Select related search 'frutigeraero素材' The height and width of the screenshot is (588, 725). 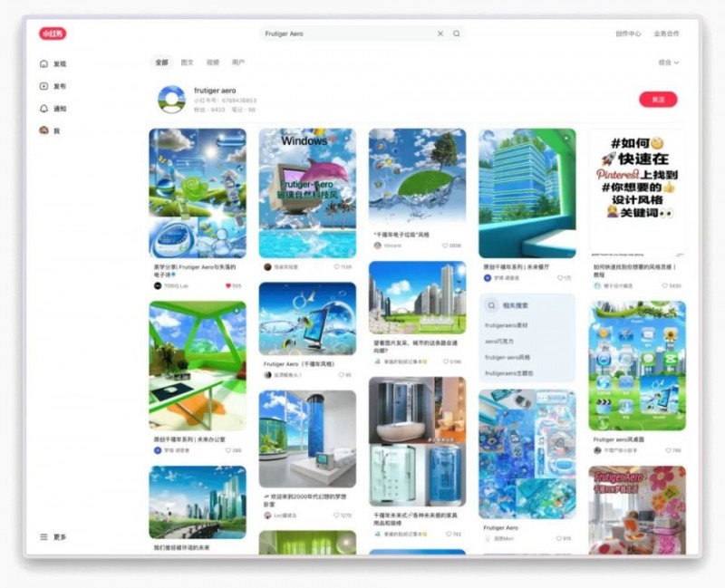click(508, 325)
